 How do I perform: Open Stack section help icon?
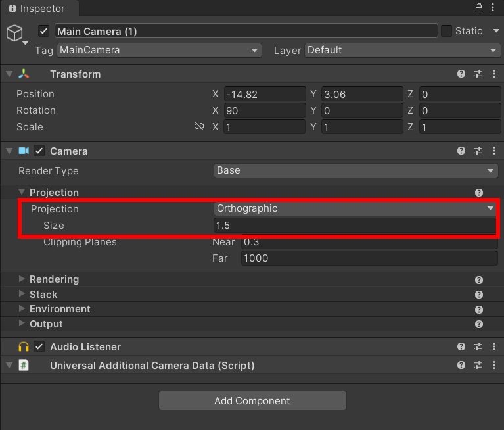click(x=479, y=295)
